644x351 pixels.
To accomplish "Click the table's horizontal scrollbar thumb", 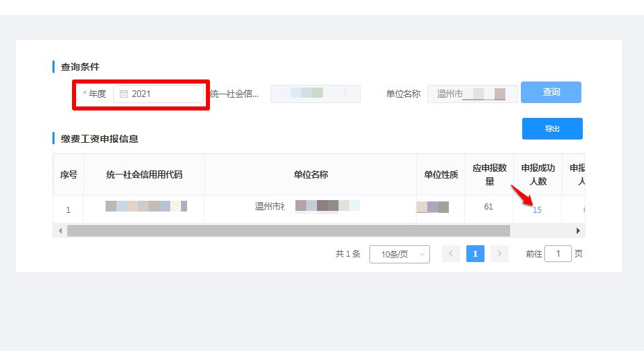I will (288, 230).
